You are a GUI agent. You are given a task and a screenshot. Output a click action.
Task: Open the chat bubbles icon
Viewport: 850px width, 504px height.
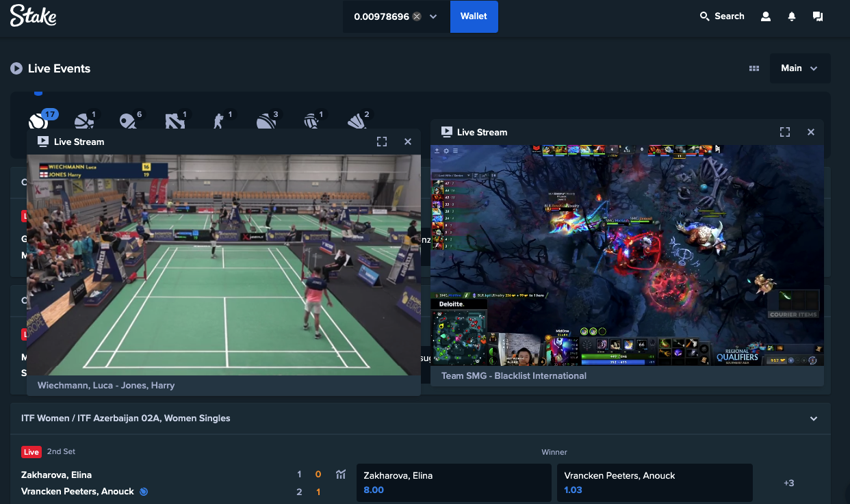point(817,16)
